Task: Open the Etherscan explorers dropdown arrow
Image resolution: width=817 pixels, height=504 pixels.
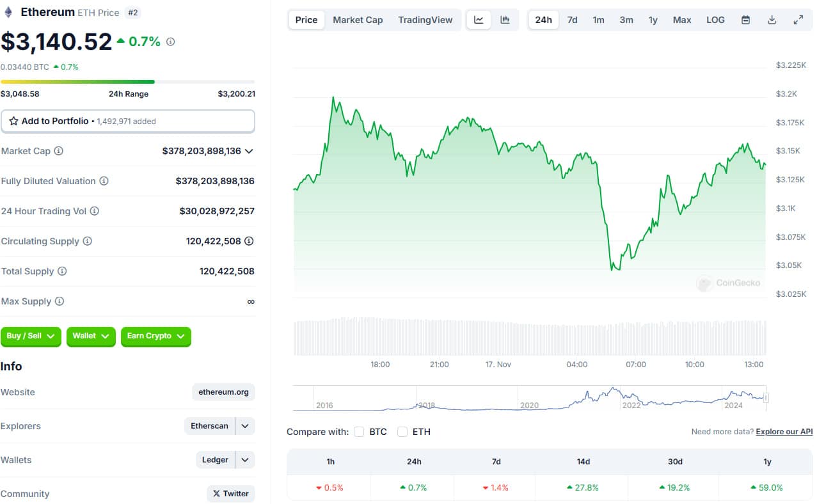Action: pyautogui.click(x=245, y=426)
